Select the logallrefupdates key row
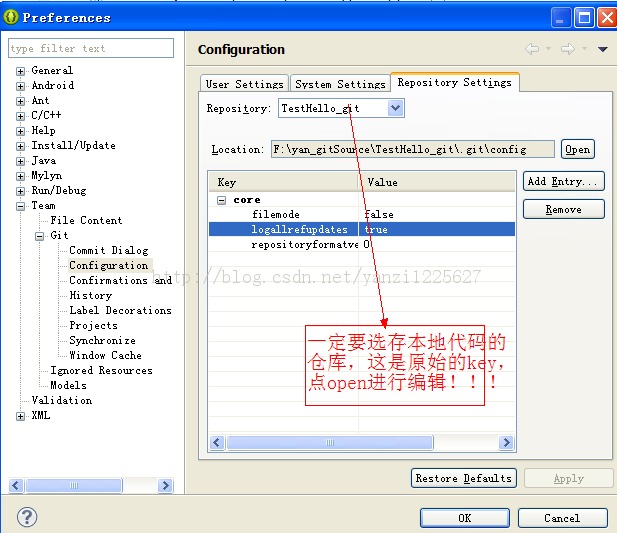 [362, 229]
